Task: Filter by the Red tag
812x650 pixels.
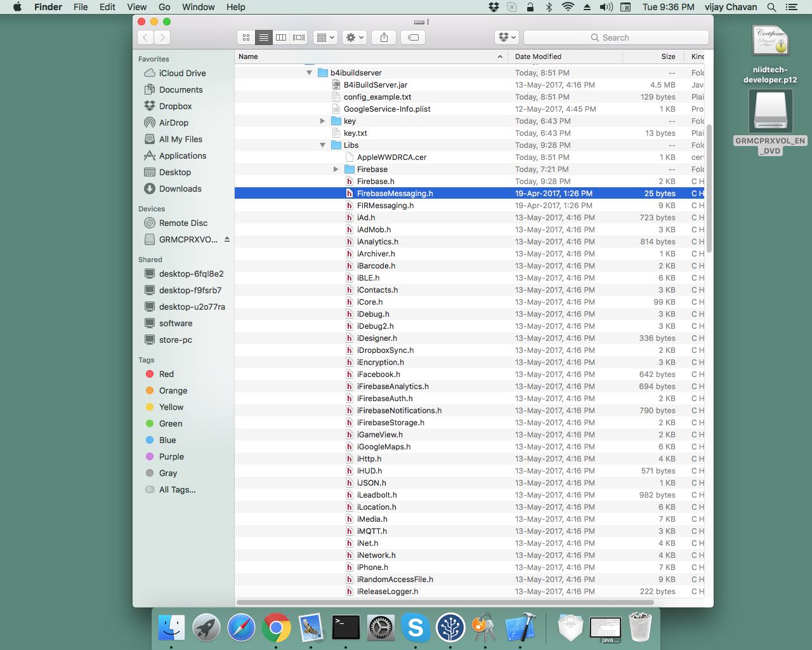Action: [x=166, y=374]
